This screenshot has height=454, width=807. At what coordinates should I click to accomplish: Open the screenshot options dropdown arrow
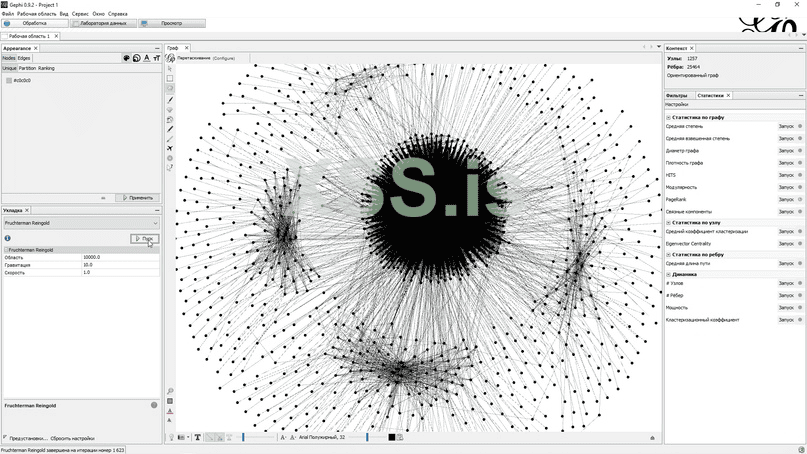click(x=188, y=438)
